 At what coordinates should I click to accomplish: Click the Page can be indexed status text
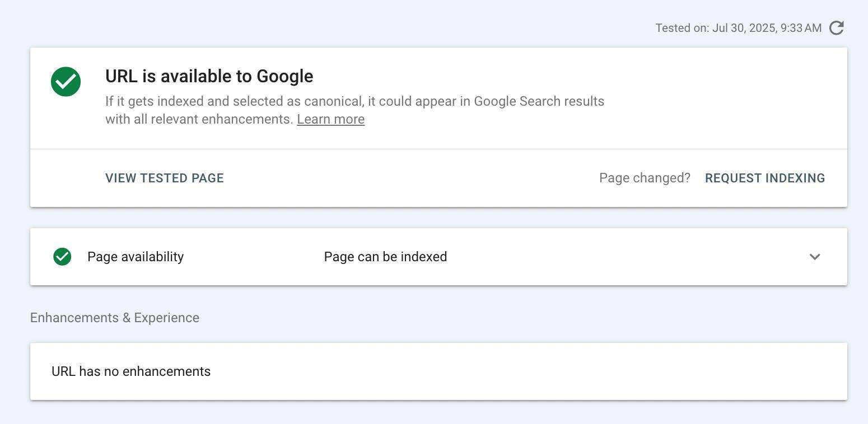[x=385, y=257]
